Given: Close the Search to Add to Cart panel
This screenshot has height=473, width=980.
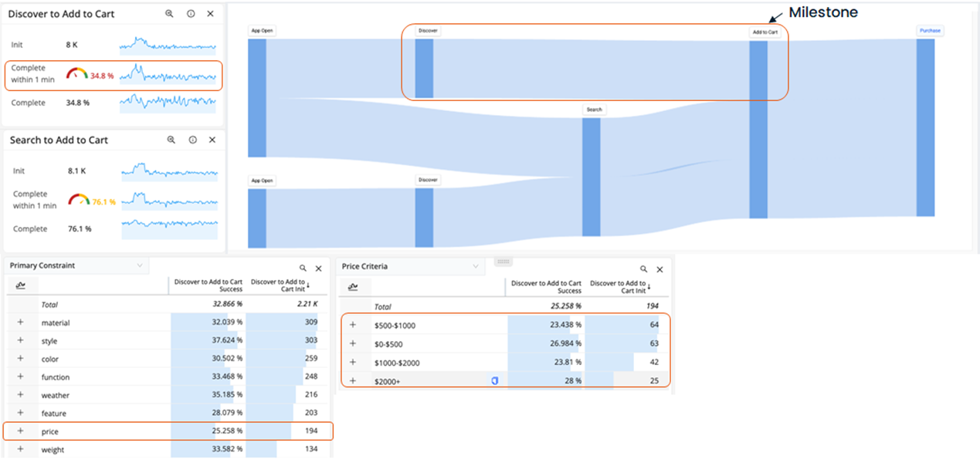Looking at the screenshot, I should [x=212, y=140].
